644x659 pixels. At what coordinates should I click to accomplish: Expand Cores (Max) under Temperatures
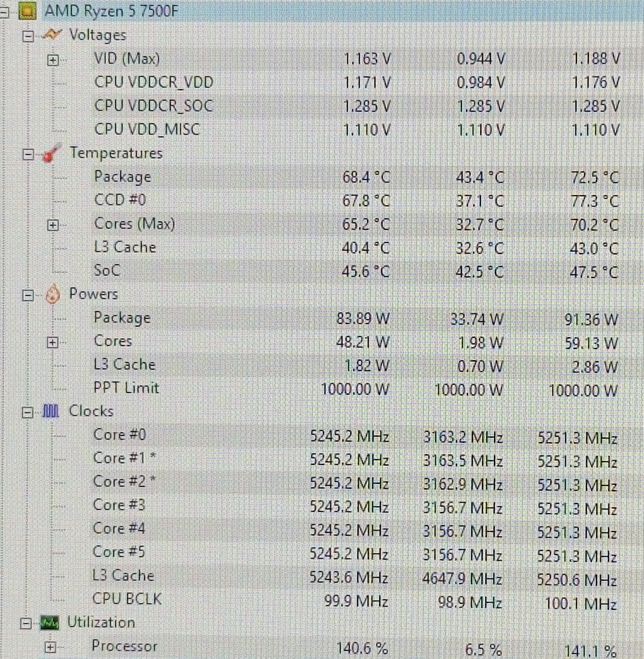pyautogui.click(x=53, y=225)
